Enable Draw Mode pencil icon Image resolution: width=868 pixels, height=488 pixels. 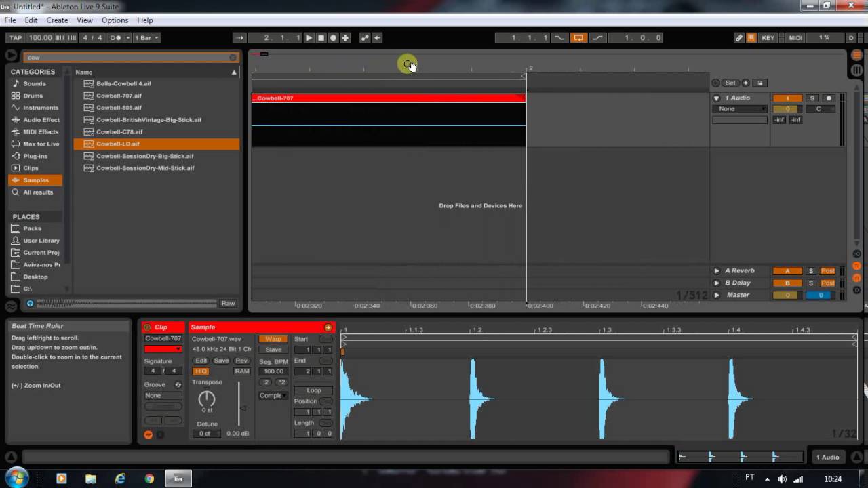pyautogui.click(x=739, y=38)
